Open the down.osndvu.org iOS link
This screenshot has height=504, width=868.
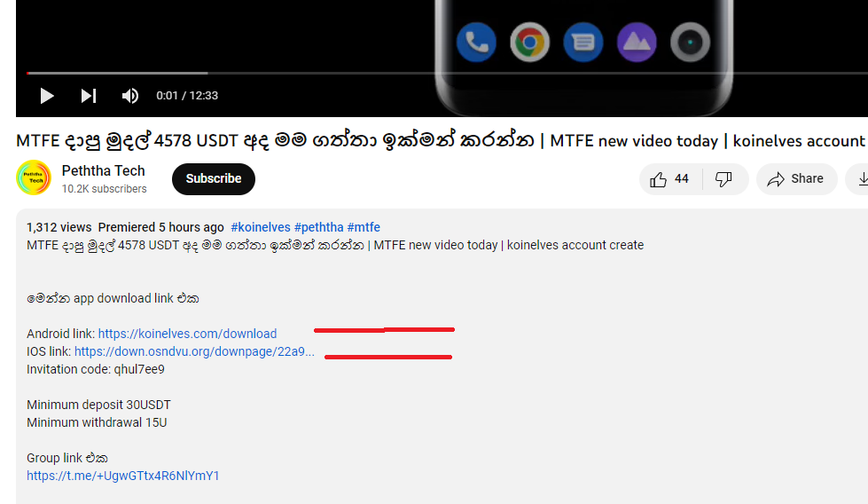[194, 351]
